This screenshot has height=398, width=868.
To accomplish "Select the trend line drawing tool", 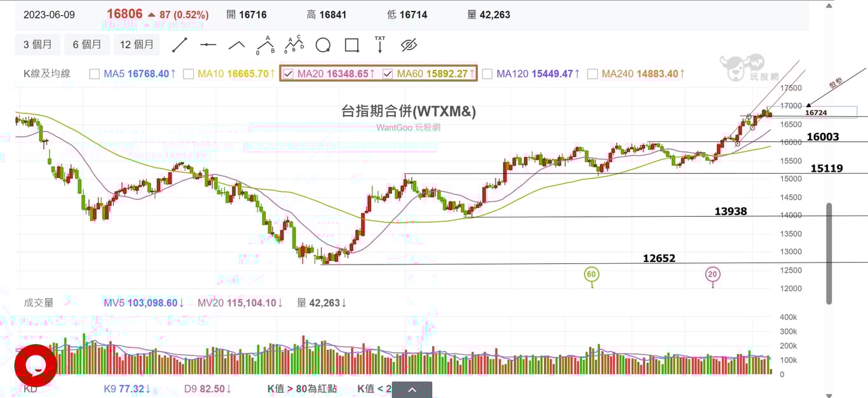I will click(180, 45).
